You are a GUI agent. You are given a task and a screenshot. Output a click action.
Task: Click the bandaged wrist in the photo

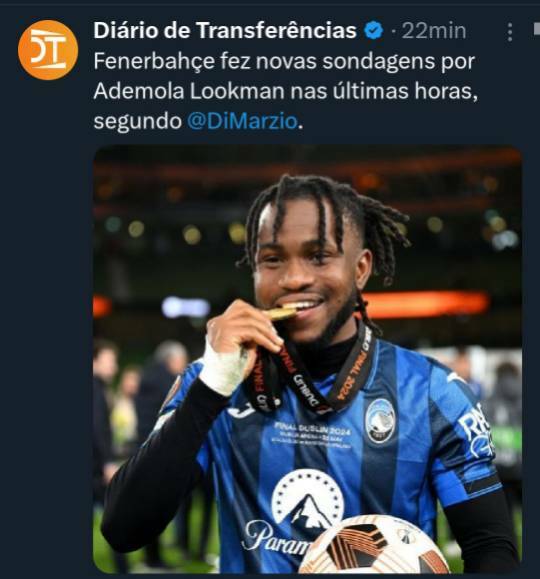222,368
